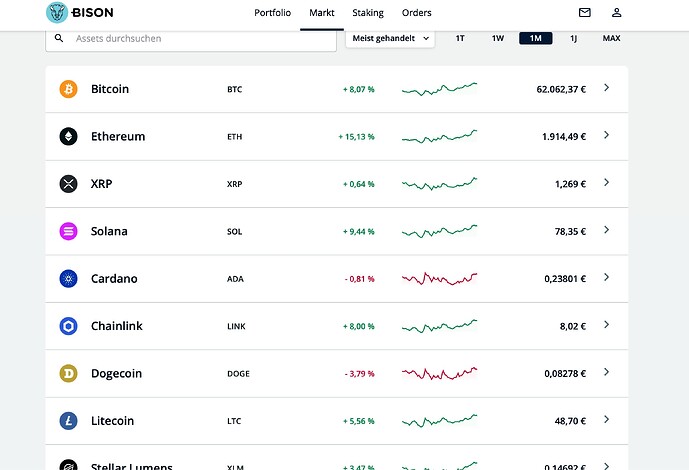Click the Chainlink coin icon
Viewport: 689px width, 470px height.
[69, 326]
